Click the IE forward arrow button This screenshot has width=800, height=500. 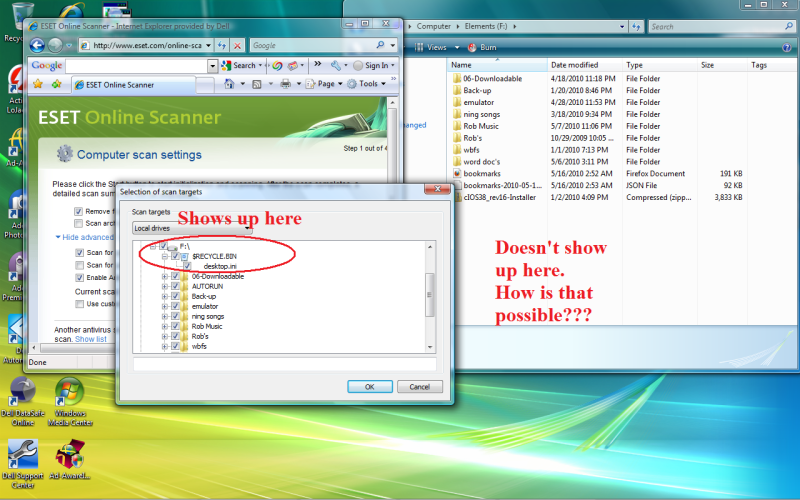click(x=55, y=45)
